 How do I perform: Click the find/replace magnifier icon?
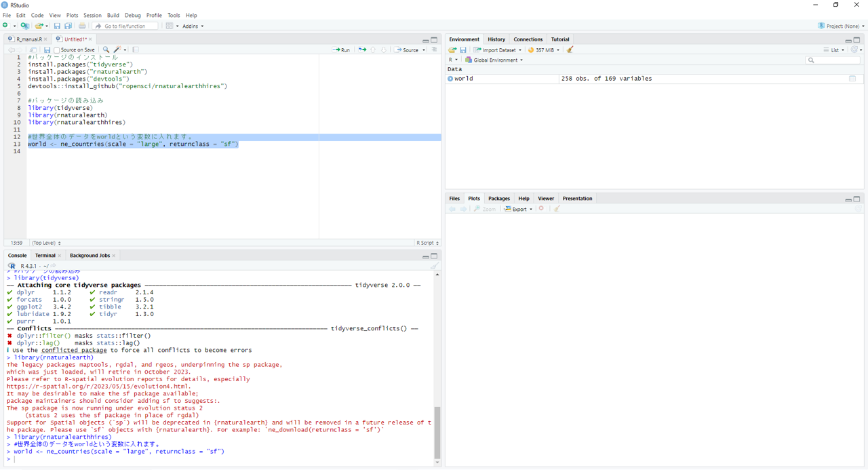coord(106,50)
